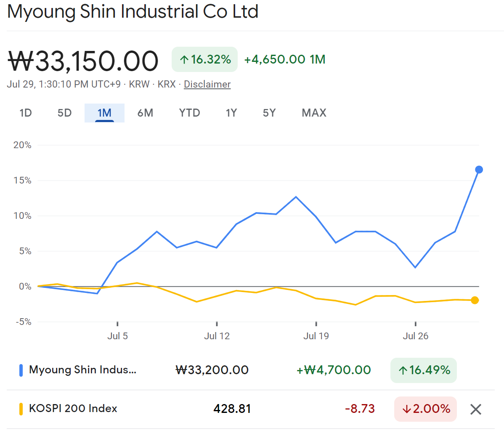The height and width of the screenshot is (431, 504).
Task: Click the blue Myoung Shin legend color bar
Action: point(21,370)
